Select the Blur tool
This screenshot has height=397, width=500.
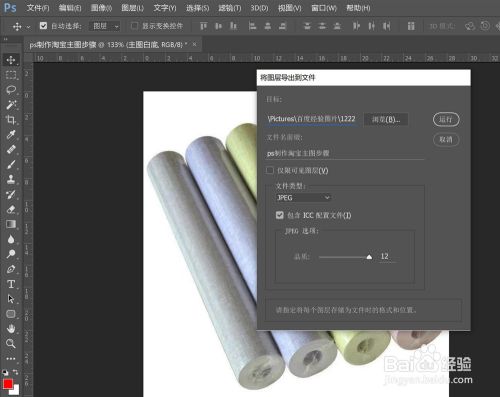point(11,239)
